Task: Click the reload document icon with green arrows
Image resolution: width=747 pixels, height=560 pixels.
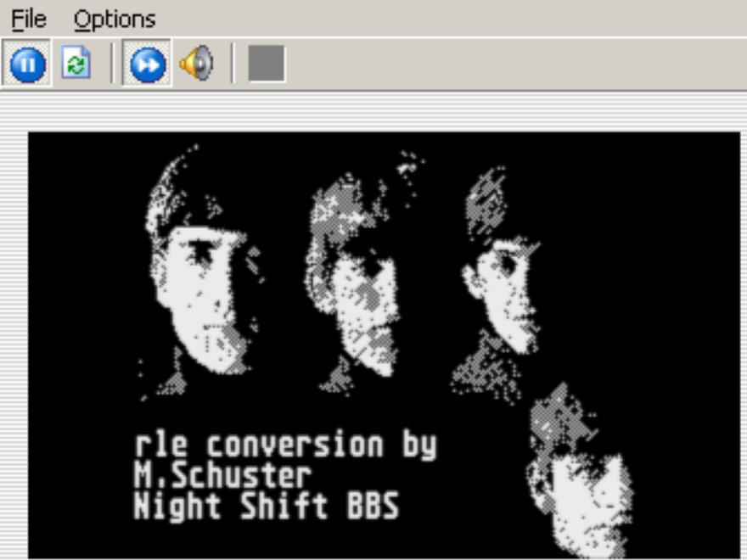Action: [76, 64]
